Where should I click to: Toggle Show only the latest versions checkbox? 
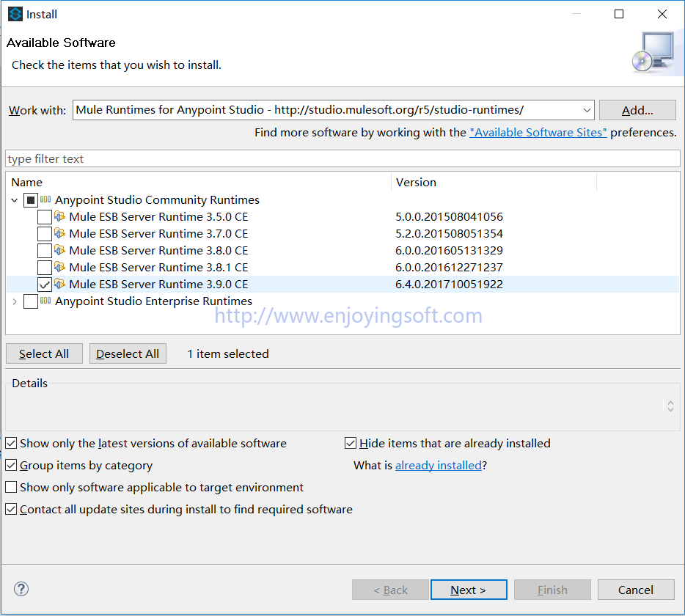[11, 443]
